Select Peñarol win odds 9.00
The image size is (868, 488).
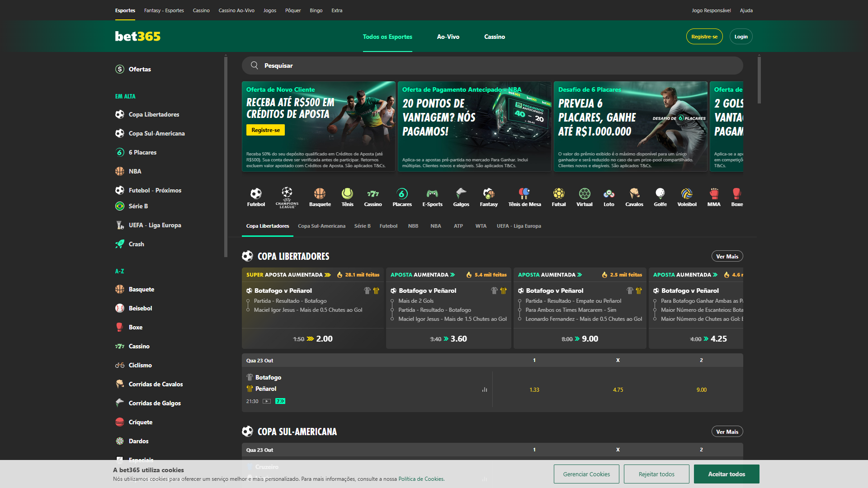pyautogui.click(x=701, y=389)
